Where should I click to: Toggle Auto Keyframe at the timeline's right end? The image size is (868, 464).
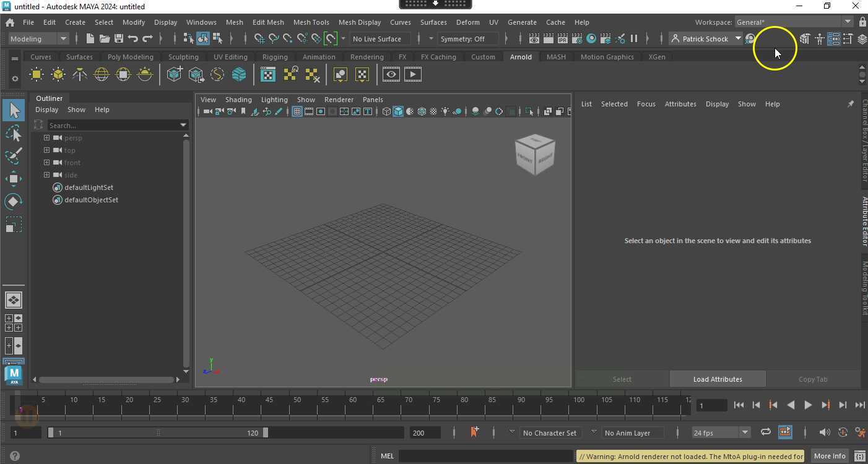[842, 432]
